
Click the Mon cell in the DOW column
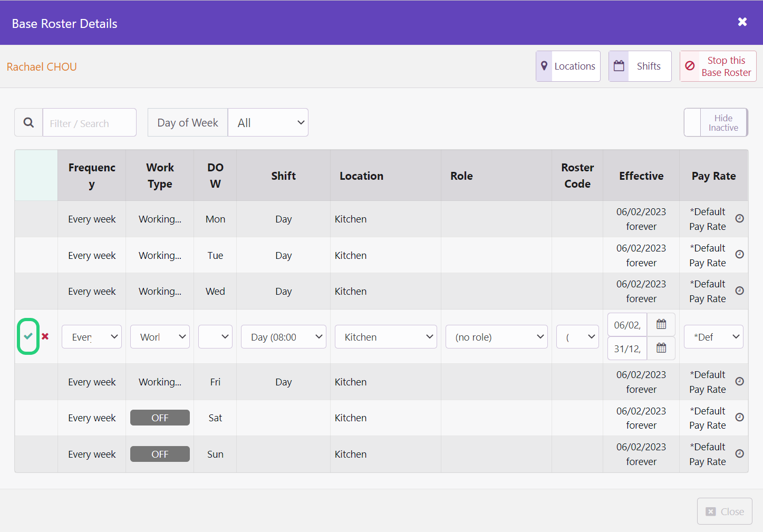point(215,219)
